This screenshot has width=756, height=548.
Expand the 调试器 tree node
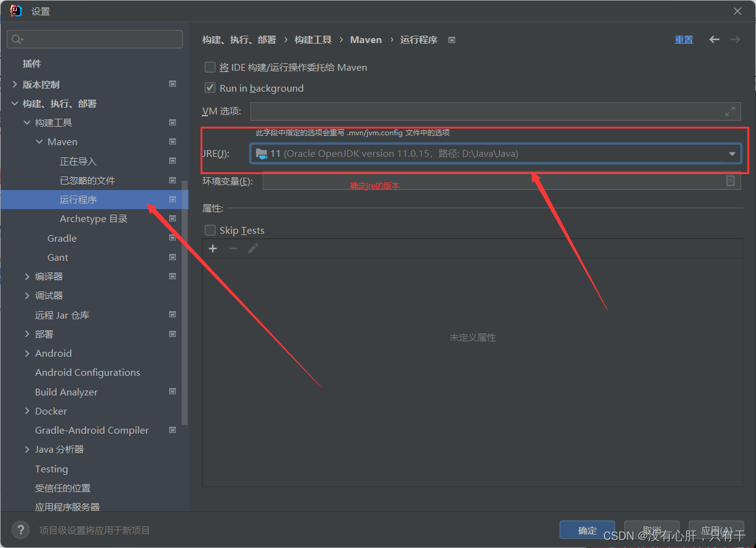[27, 295]
